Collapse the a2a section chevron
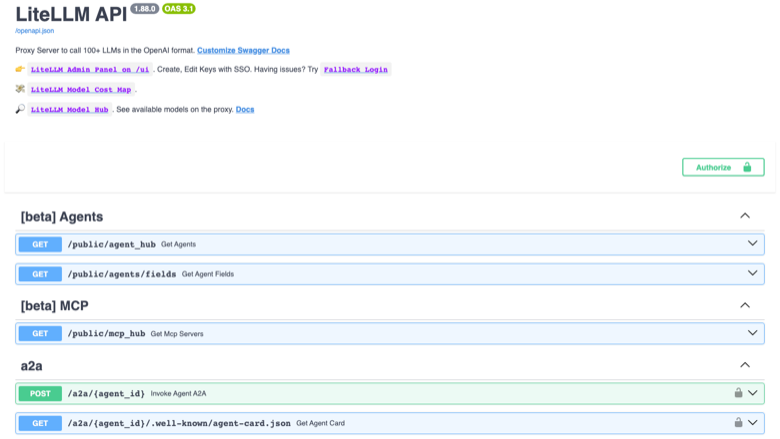 (x=745, y=365)
